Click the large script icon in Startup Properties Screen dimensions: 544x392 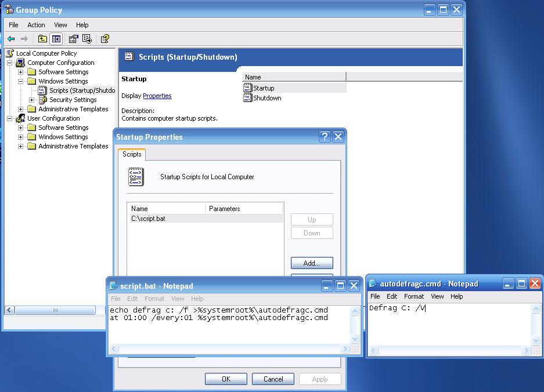tap(136, 177)
